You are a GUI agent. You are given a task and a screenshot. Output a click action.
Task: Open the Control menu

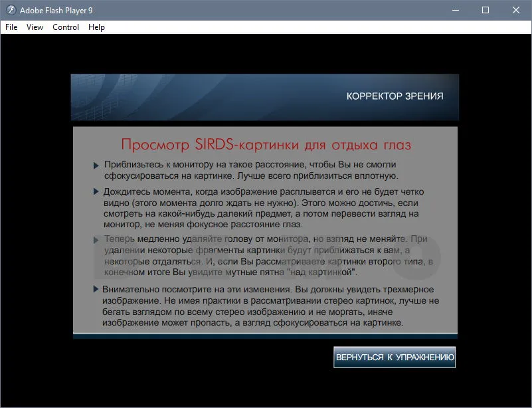[66, 27]
